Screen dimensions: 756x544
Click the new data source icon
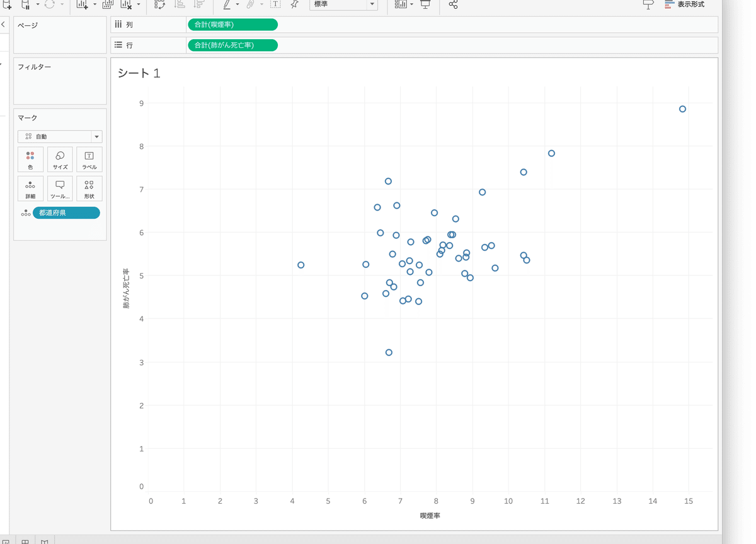pos(6,4)
